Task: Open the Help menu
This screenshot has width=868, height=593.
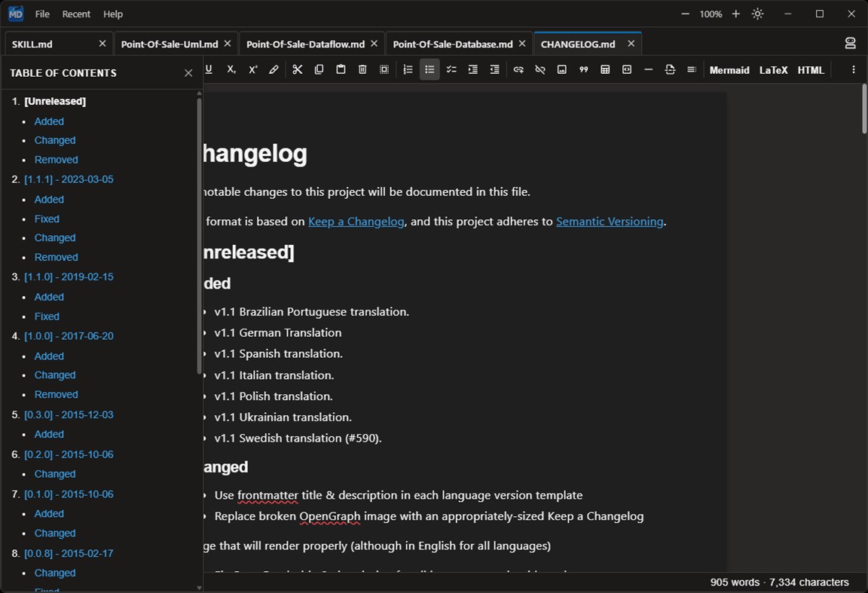Action: click(113, 14)
